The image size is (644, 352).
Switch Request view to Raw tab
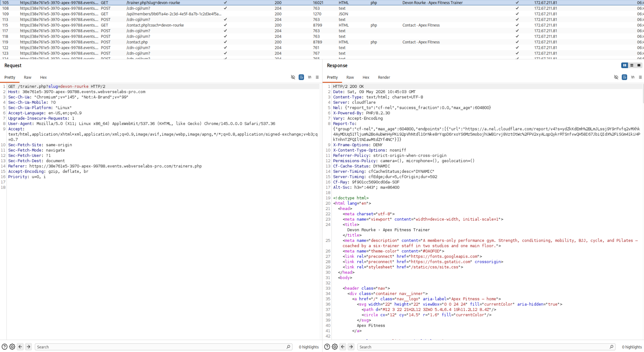(28, 77)
